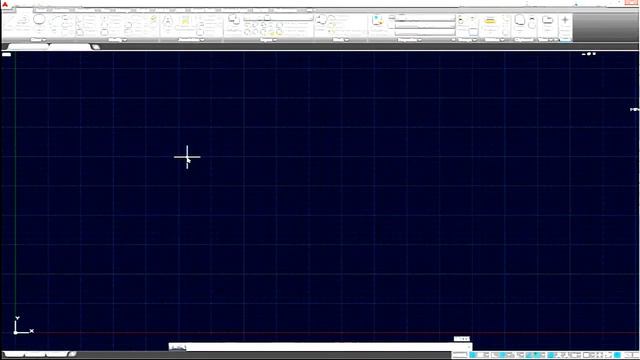The height and width of the screenshot is (360, 640).
Task: Toggle the last cyan status bar icon
Action: click(618, 355)
